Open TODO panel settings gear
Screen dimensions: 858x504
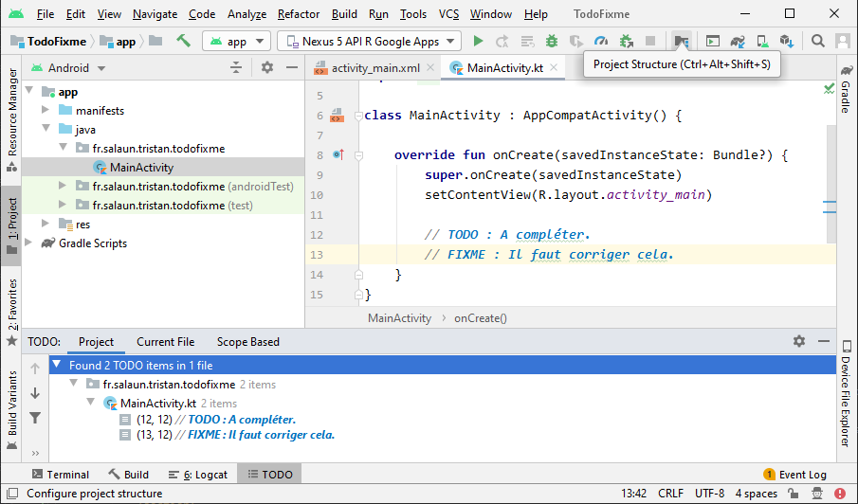coord(799,341)
